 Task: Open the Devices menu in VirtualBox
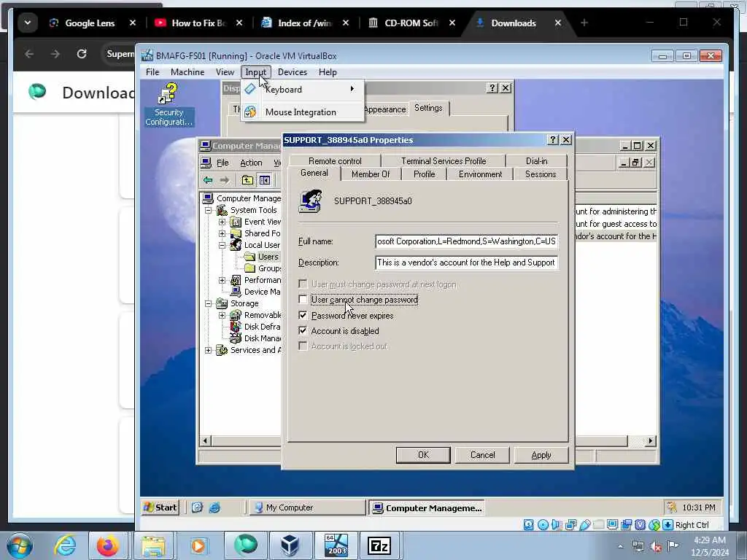(x=292, y=72)
